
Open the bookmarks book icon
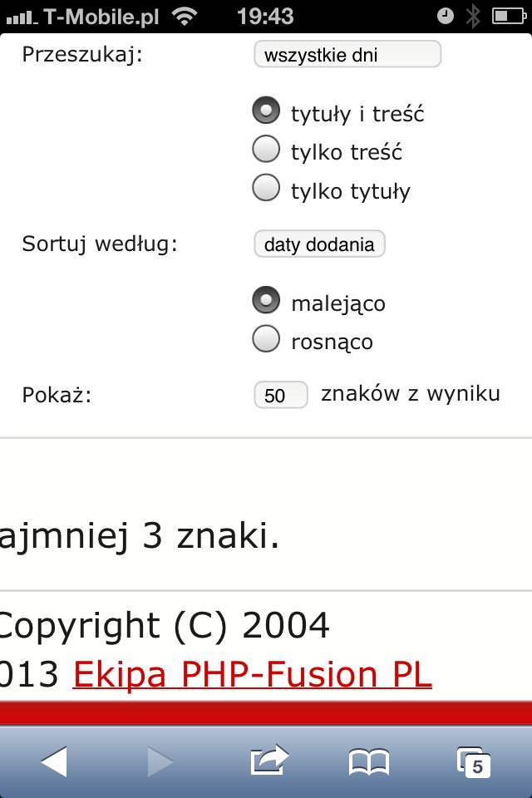pyautogui.click(x=369, y=762)
